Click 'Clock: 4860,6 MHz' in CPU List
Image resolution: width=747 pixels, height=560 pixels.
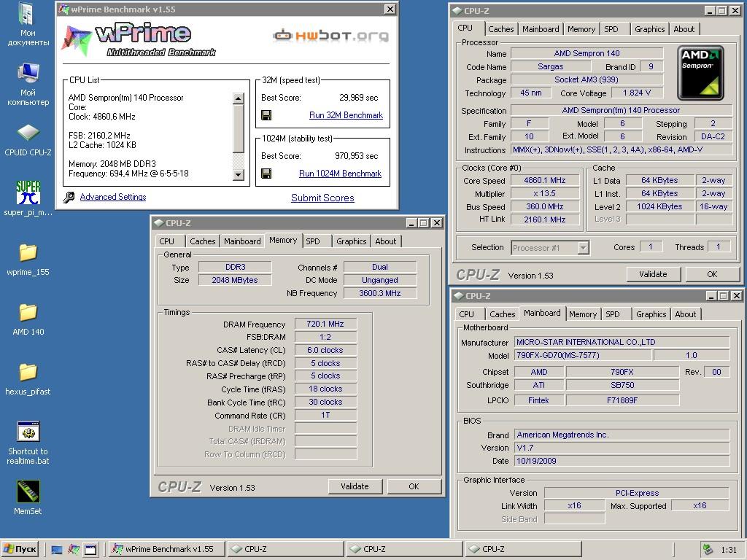(x=102, y=117)
